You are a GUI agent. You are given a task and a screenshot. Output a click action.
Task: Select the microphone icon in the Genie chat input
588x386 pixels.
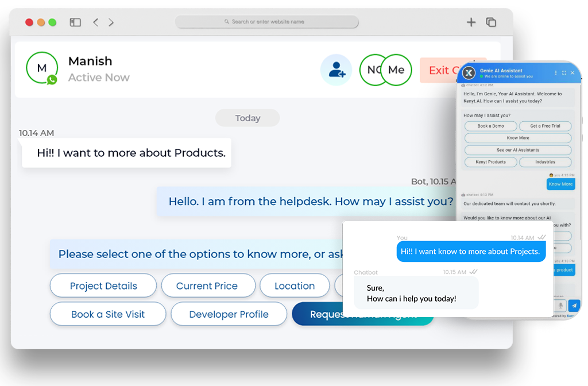tap(560, 305)
